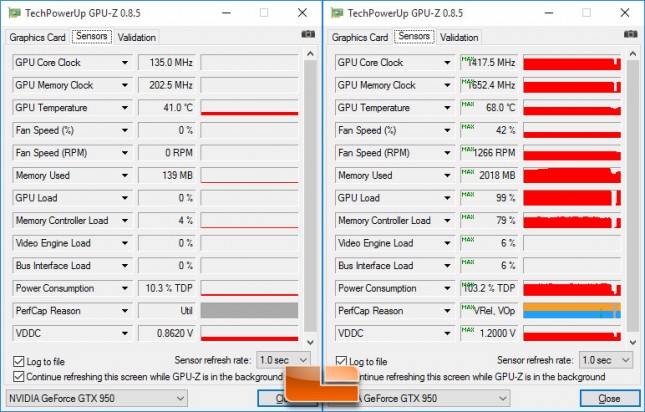Click the 0.8620 V VDDC value

[167, 333]
